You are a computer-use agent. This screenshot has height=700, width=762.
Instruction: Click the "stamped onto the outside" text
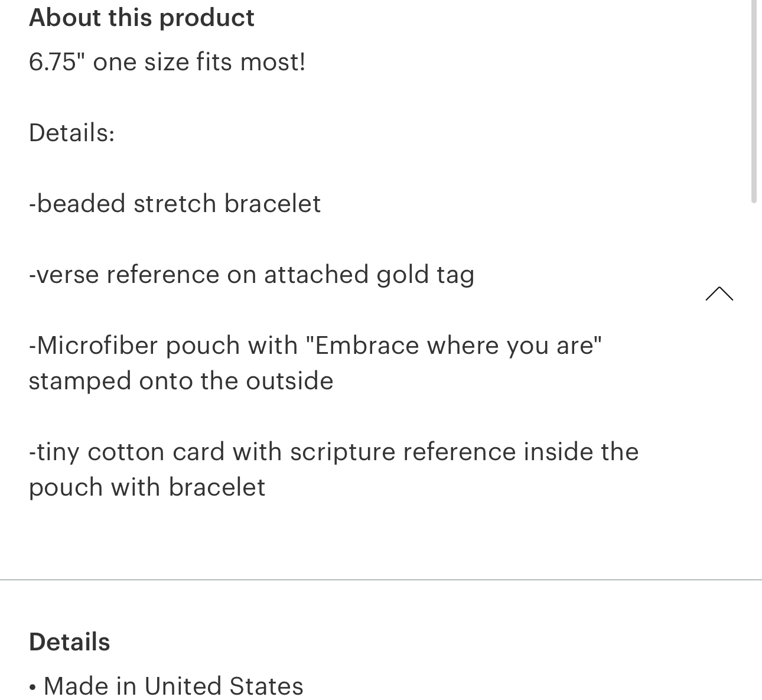pyautogui.click(x=181, y=381)
